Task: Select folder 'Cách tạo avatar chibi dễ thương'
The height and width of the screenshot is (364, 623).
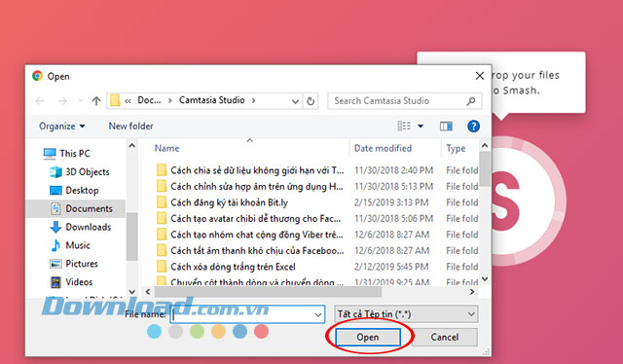Action: [255, 219]
